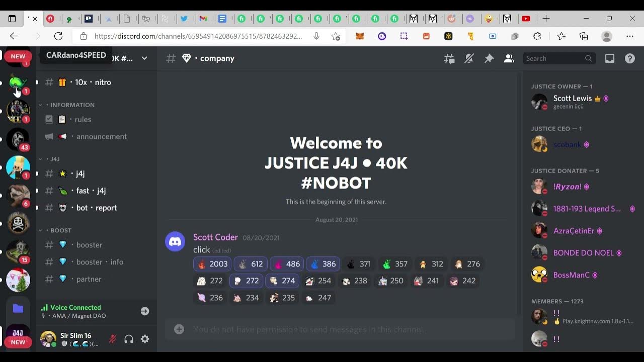Click the NEW unreads badge at top
This screenshot has height=362, width=644.
tap(18, 56)
